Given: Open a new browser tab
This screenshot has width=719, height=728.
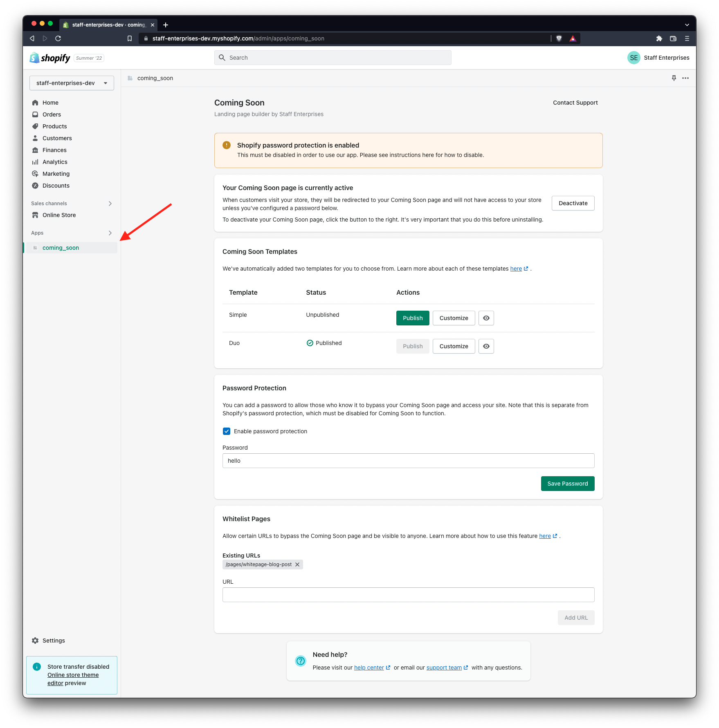Looking at the screenshot, I should 166,25.
